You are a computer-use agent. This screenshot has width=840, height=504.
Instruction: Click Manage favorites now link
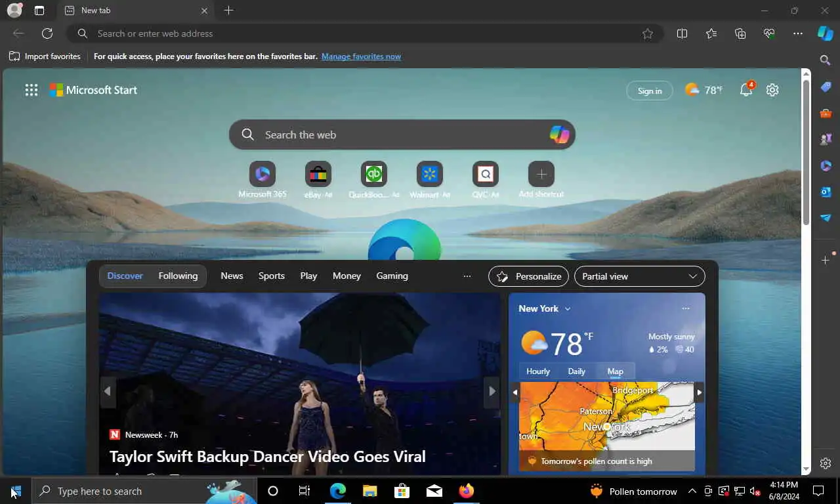coord(361,56)
